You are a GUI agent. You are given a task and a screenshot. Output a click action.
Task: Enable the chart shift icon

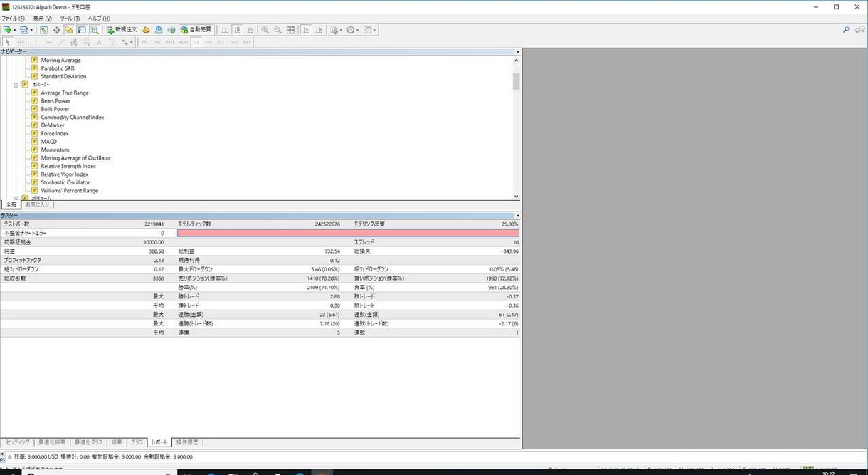319,30
